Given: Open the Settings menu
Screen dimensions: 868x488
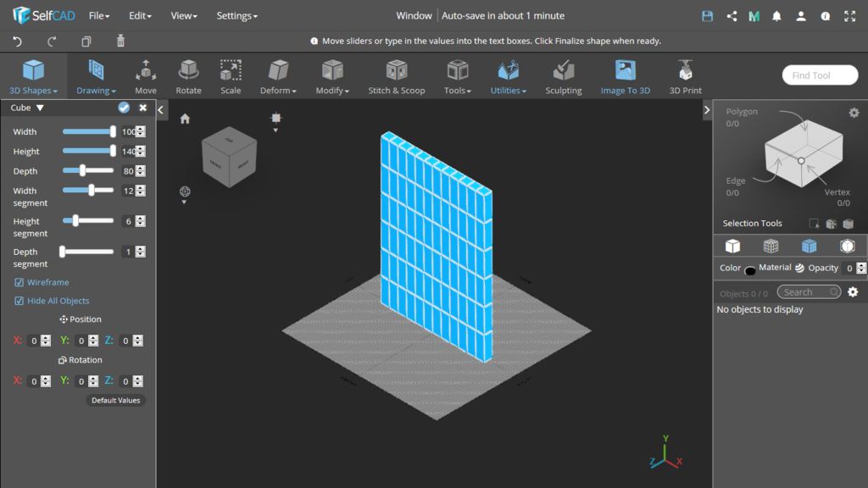Looking at the screenshot, I should click(236, 15).
